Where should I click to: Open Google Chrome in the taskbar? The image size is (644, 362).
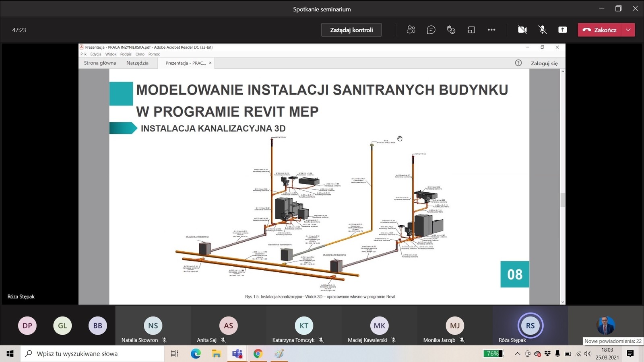coord(258,354)
